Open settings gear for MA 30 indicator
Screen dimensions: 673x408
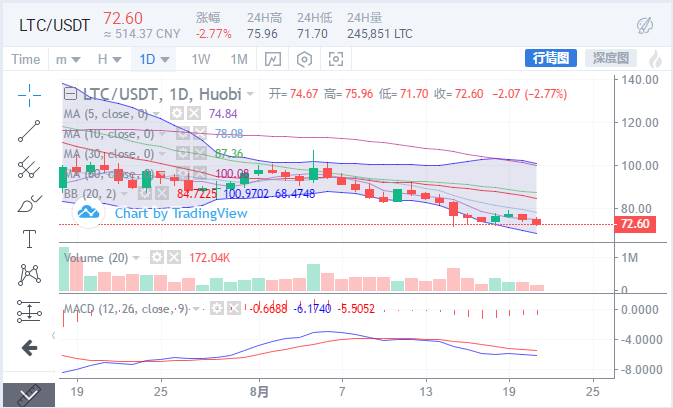pyautogui.click(x=183, y=153)
